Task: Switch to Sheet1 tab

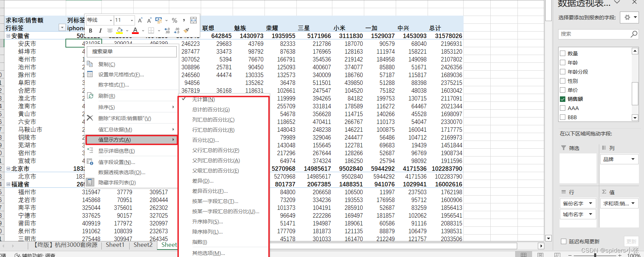Action: point(115,245)
